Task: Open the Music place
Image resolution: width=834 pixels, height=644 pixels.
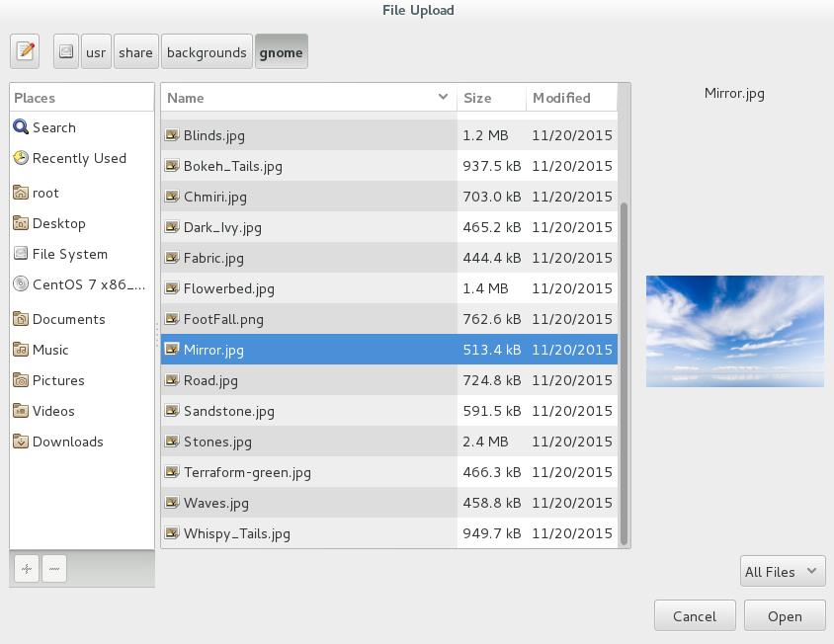Action: click(82, 350)
